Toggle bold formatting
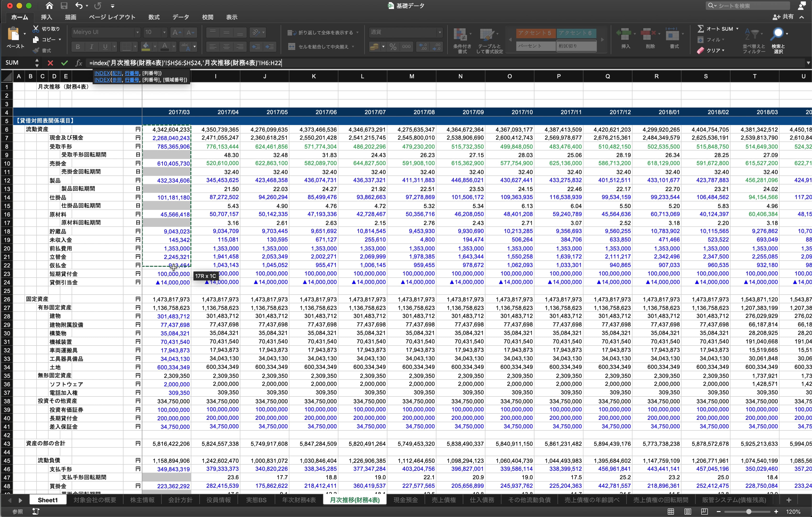Viewport: 812px width, 517px height. pyautogui.click(x=78, y=47)
